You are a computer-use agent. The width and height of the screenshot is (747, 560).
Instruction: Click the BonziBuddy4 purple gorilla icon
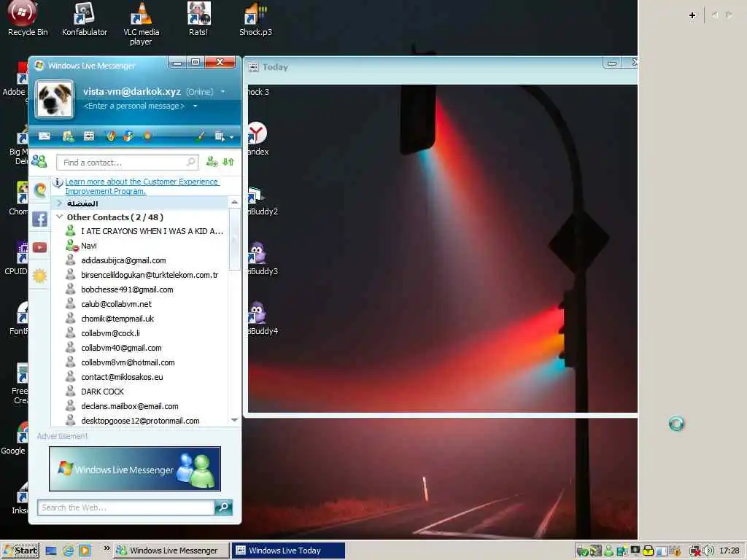[258, 313]
